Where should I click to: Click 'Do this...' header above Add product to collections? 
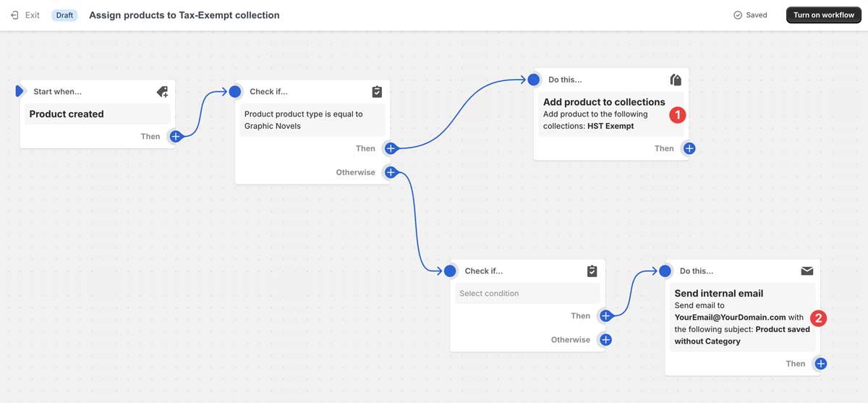coord(565,80)
